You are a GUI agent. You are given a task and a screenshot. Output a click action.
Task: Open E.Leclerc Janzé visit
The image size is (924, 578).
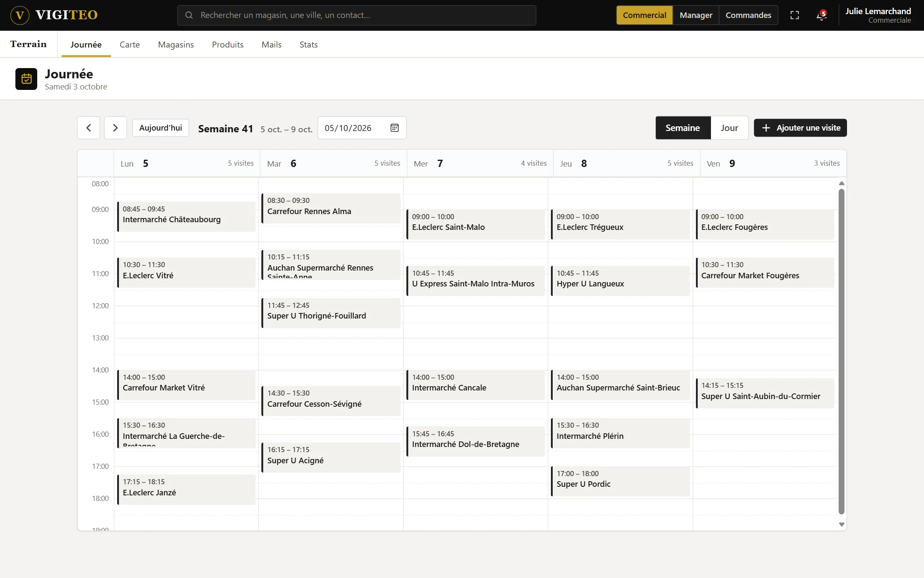point(187,489)
